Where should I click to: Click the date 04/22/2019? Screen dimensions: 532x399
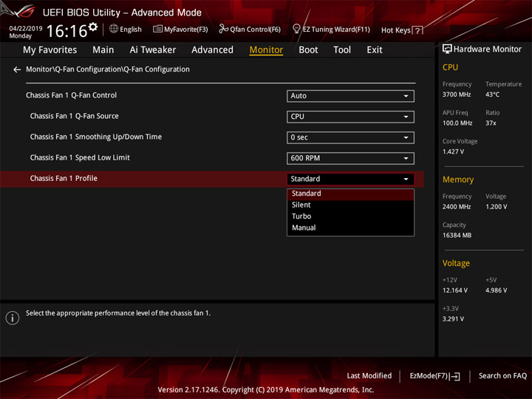(26, 29)
